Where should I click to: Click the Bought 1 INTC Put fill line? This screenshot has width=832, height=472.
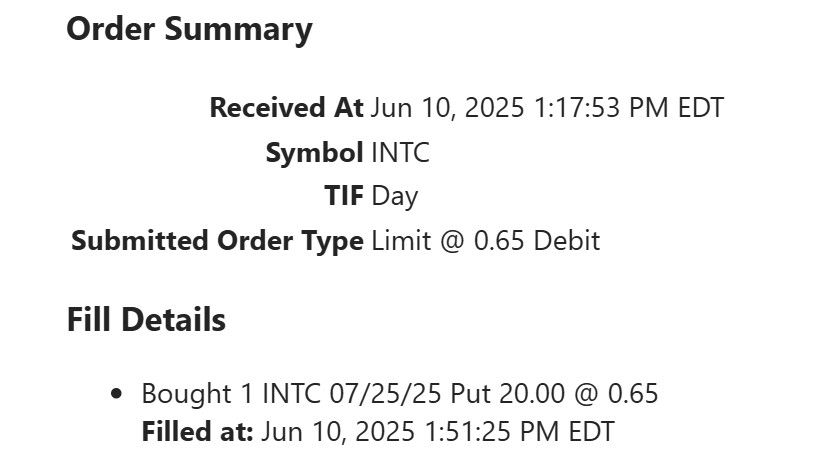399,394
